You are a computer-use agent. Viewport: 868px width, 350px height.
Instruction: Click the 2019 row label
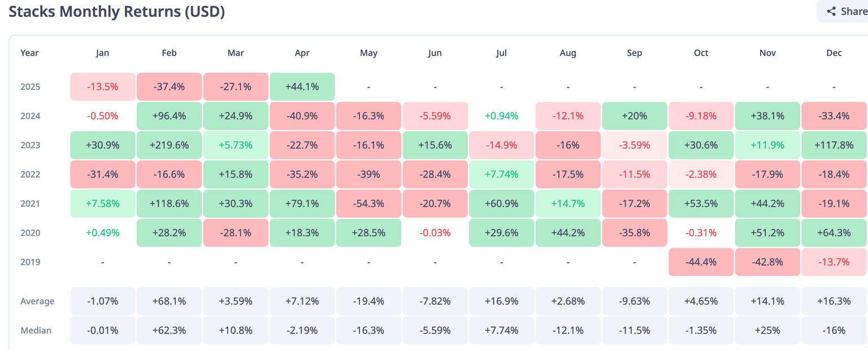coord(31,262)
